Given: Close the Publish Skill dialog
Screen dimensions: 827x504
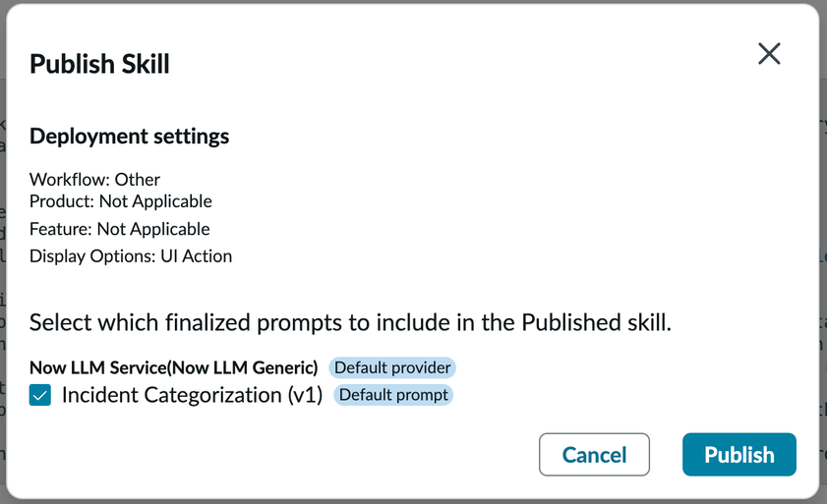Looking at the screenshot, I should [769, 54].
